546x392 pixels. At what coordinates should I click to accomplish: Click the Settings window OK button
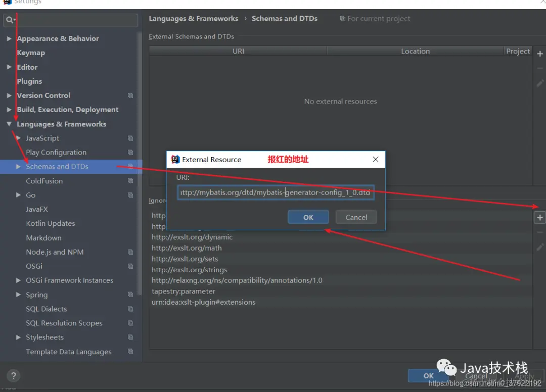click(428, 376)
